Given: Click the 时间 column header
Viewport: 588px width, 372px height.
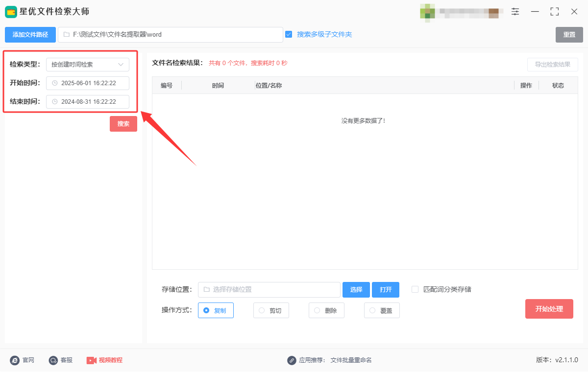Looking at the screenshot, I should 218,86.
